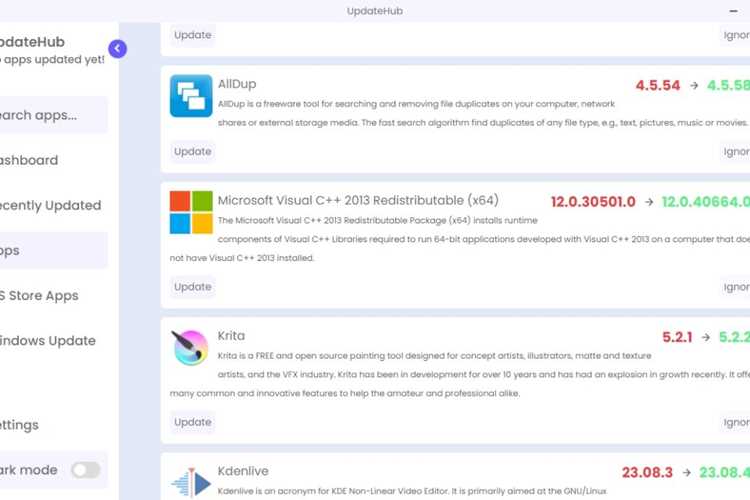Click Kdenlive new version 23.08.4
This screenshot has width=750, height=500.
[724, 473]
